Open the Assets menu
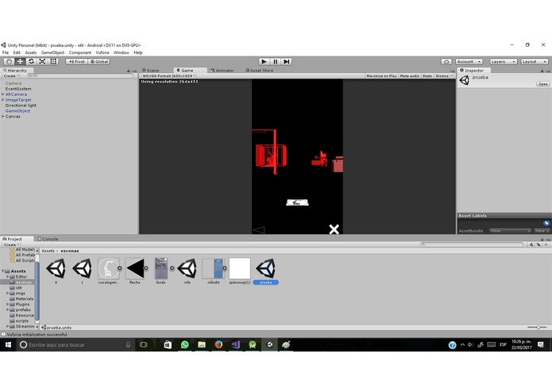This screenshot has width=552, height=392. (x=31, y=52)
